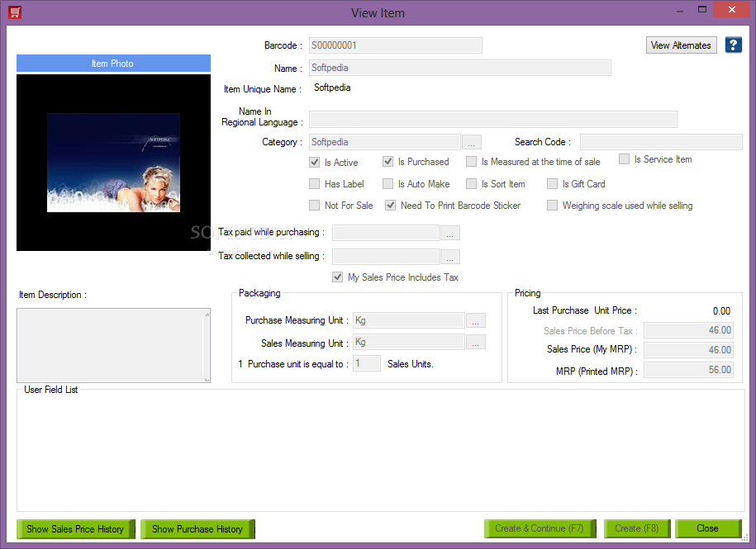Toggle the Is Purchased checkbox
756x549 pixels.
[388, 161]
